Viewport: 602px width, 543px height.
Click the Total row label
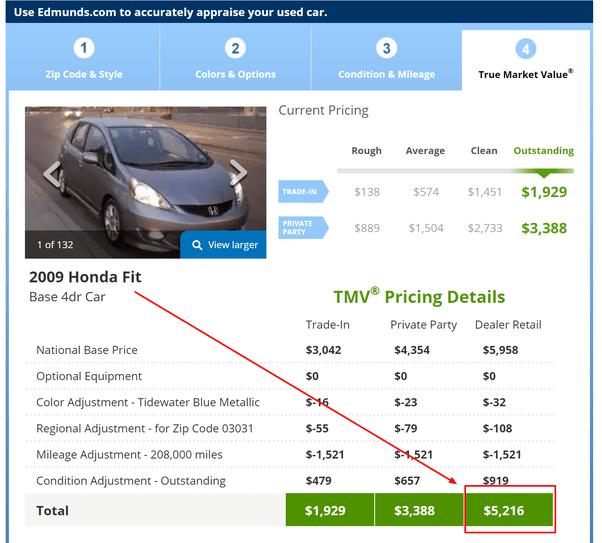pos(52,510)
